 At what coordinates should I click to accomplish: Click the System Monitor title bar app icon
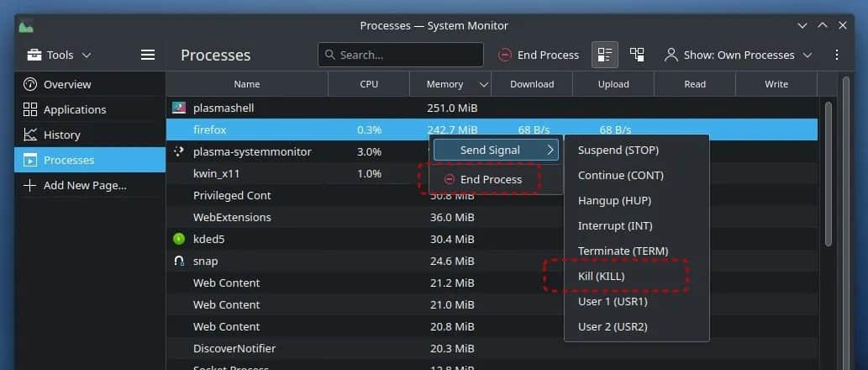click(26, 26)
